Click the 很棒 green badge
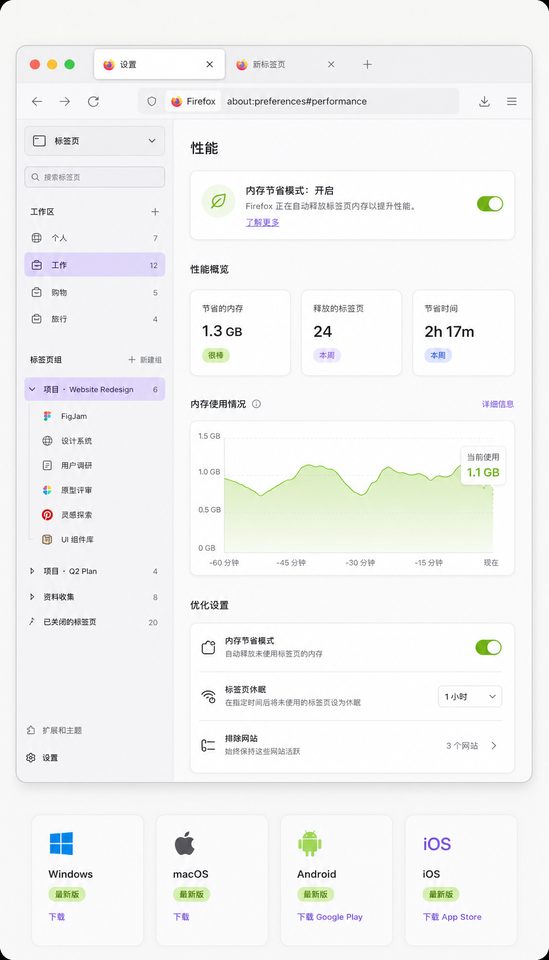 tap(215, 355)
